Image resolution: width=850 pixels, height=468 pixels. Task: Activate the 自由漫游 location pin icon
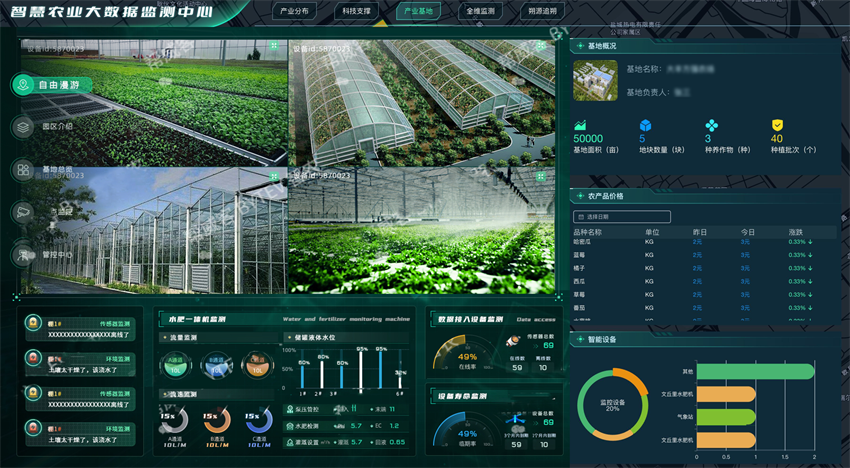23,85
